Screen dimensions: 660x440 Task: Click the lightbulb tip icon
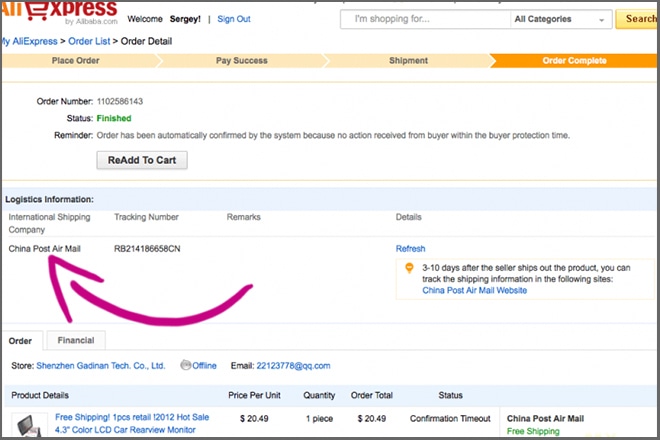click(x=408, y=268)
